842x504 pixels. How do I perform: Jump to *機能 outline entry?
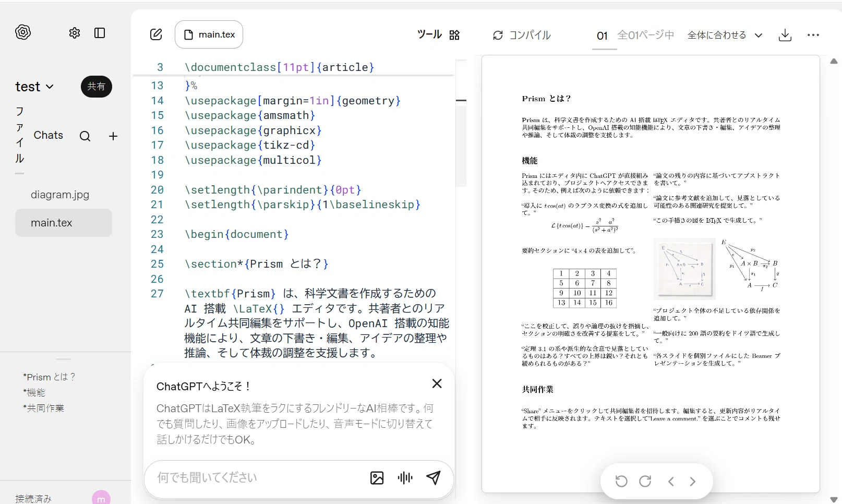[x=34, y=392]
